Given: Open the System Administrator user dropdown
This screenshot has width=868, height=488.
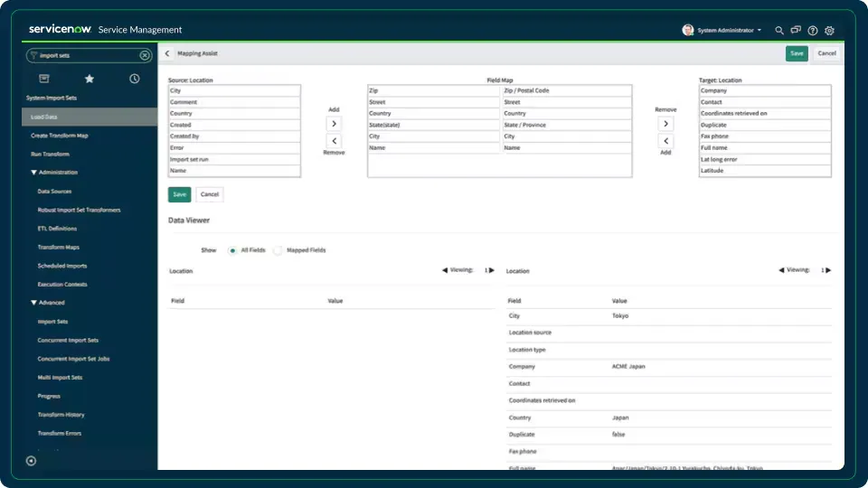Looking at the screenshot, I should tap(729, 31).
